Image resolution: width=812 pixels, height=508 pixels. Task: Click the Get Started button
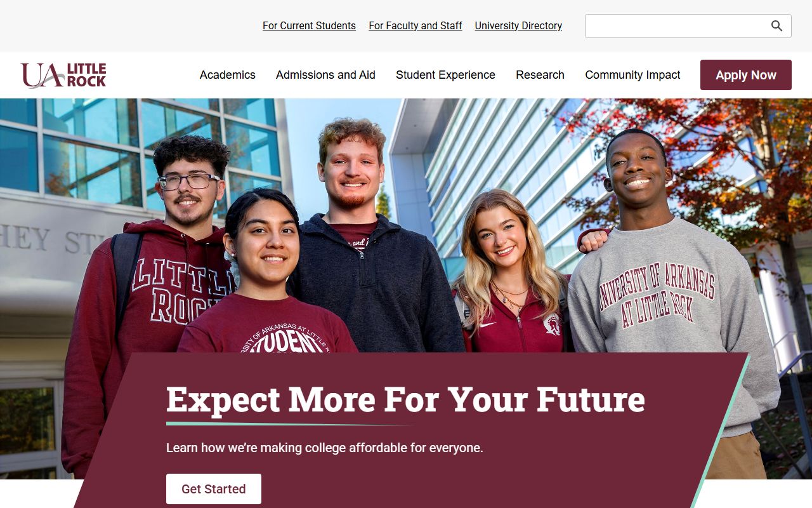pyautogui.click(x=214, y=489)
